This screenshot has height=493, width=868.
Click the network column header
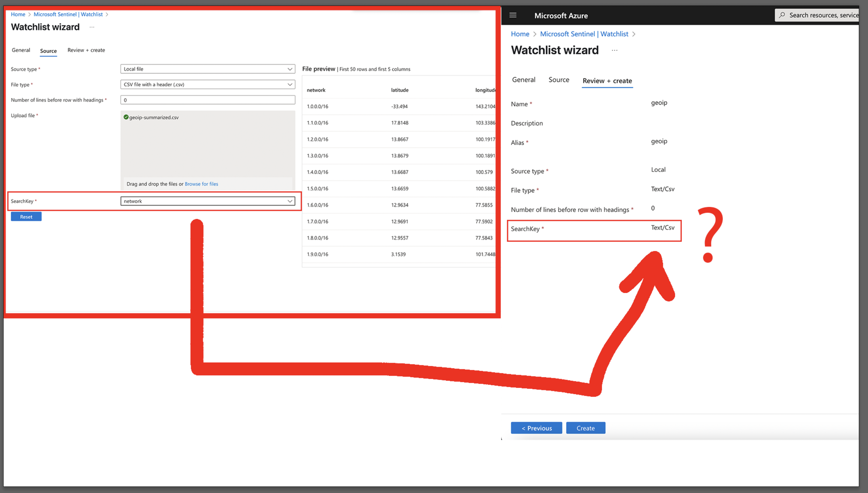[x=316, y=90]
